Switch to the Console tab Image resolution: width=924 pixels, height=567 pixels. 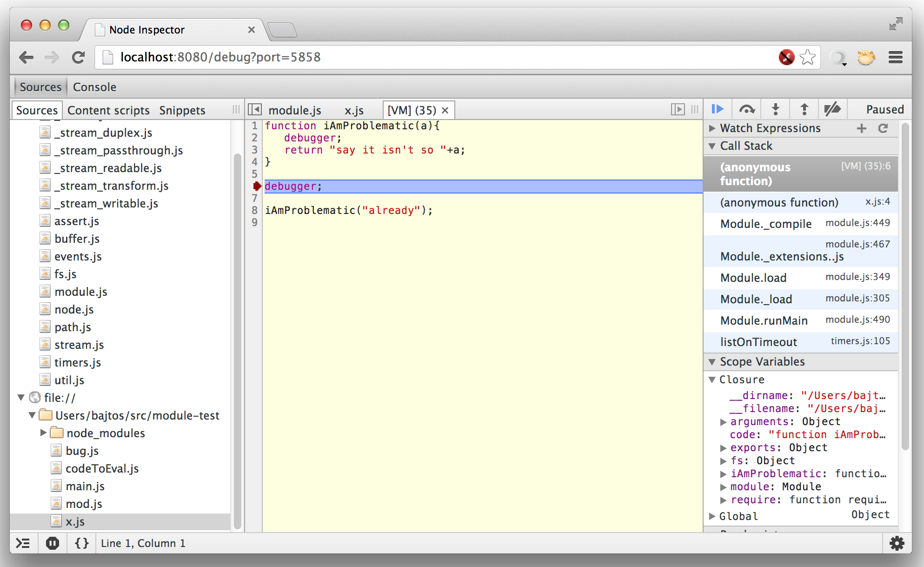94,87
